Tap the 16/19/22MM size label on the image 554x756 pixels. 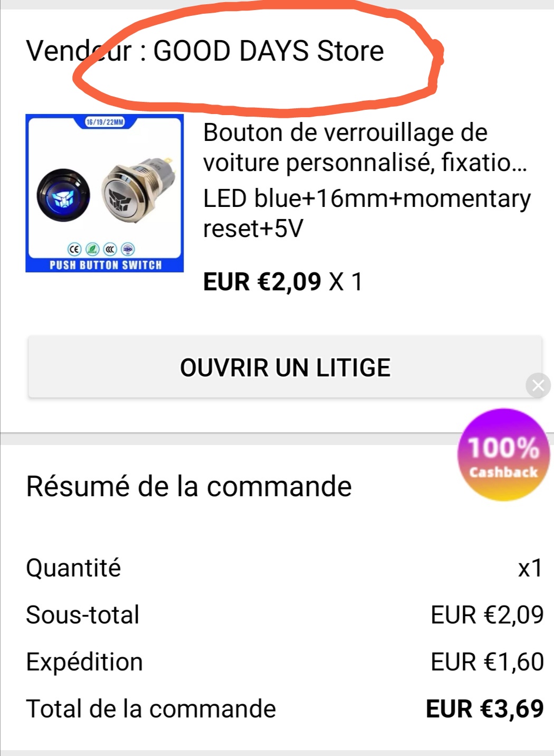(104, 122)
